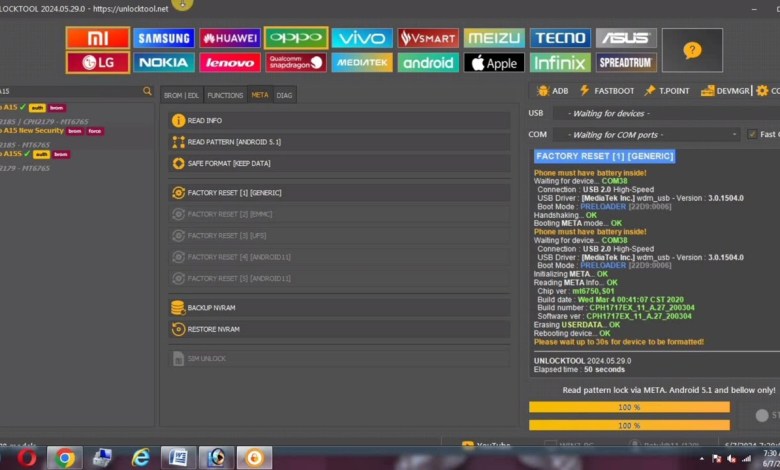Select the OPPO brand logo
The height and width of the screenshot is (470, 780).
pyautogui.click(x=295, y=38)
